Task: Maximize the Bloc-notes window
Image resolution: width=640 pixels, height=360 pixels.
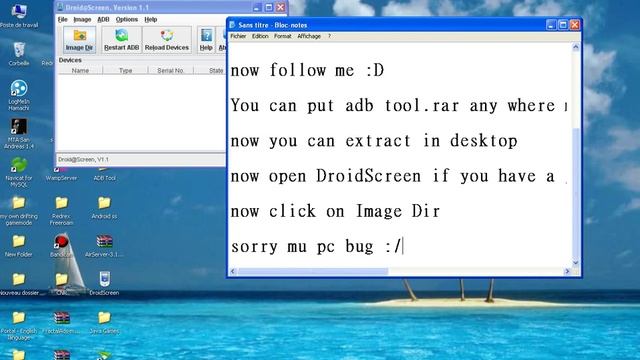Action: 563,25
